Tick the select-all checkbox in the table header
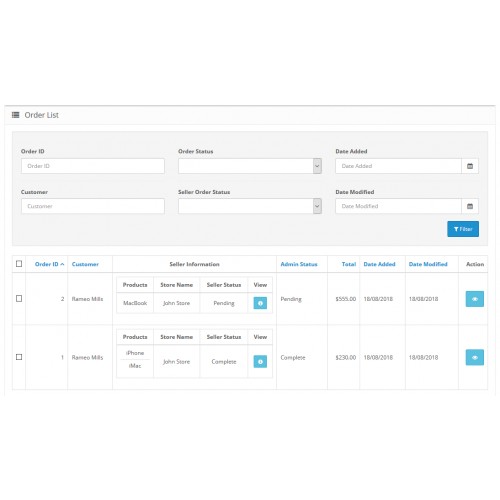The height and width of the screenshot is (500, 500). point(19,264)
